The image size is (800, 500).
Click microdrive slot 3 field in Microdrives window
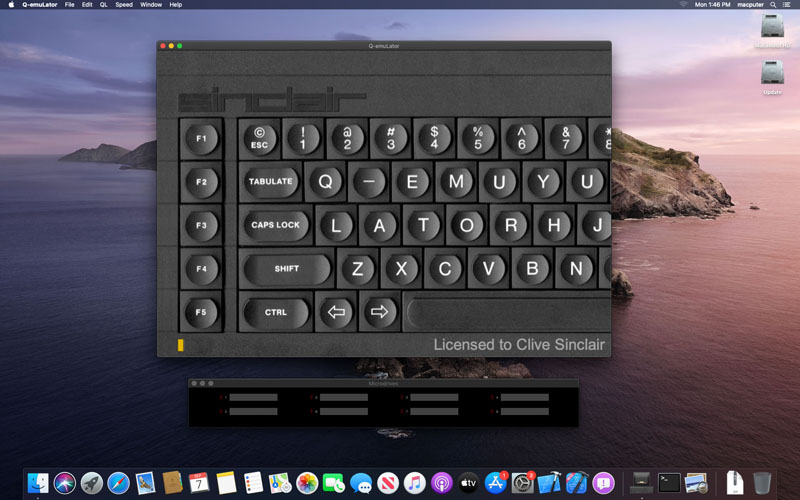tap(434, 397)
